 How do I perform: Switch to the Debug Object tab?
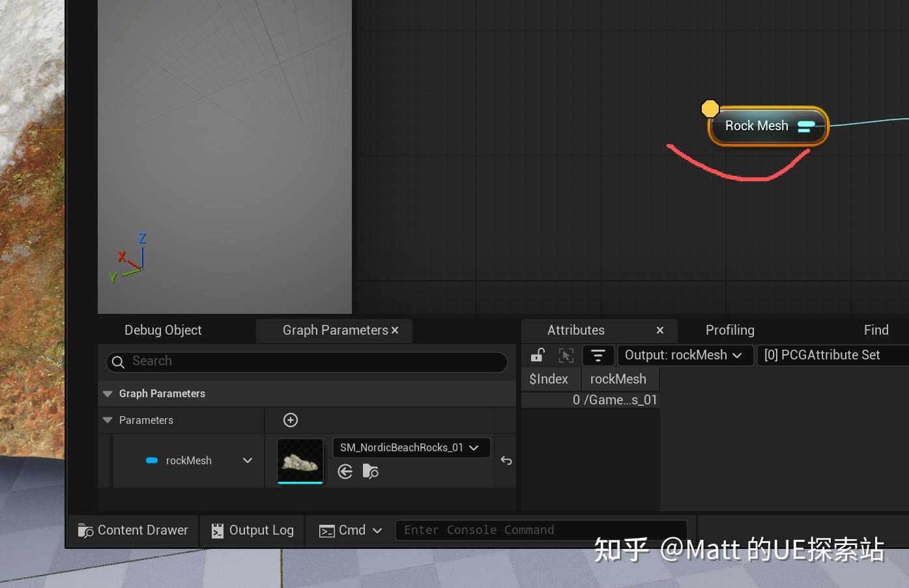click(163, 330)
